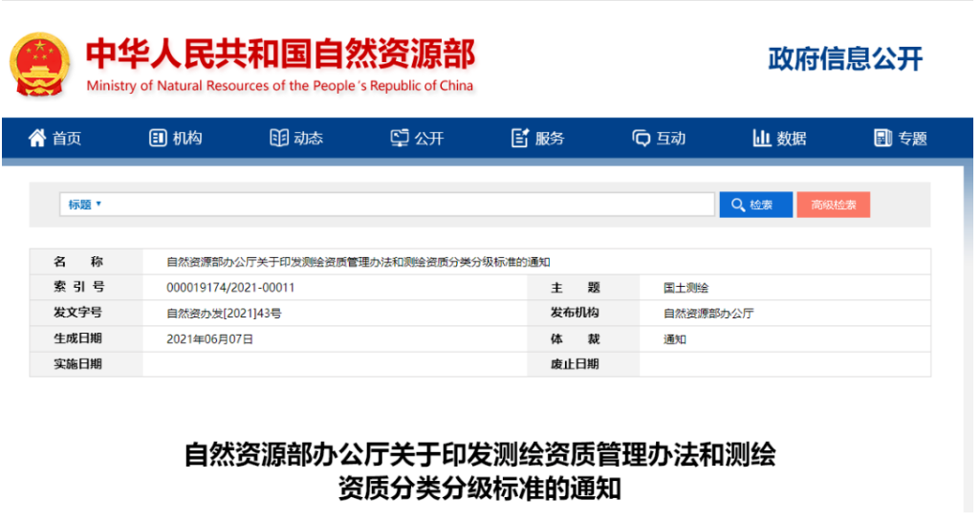This screenshot has height=522, width=980.
Task: Click the 政府信息公开 header link
Action: click(845, 58)
